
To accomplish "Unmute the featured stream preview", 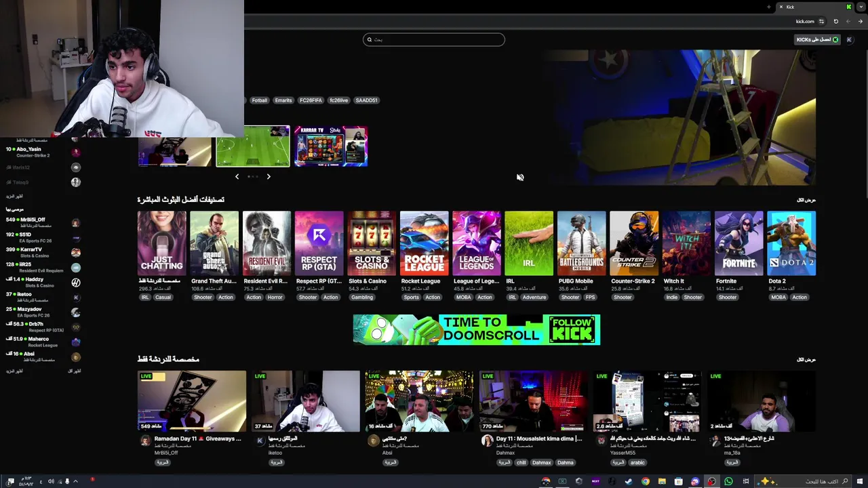I will (x=520, y=177).
